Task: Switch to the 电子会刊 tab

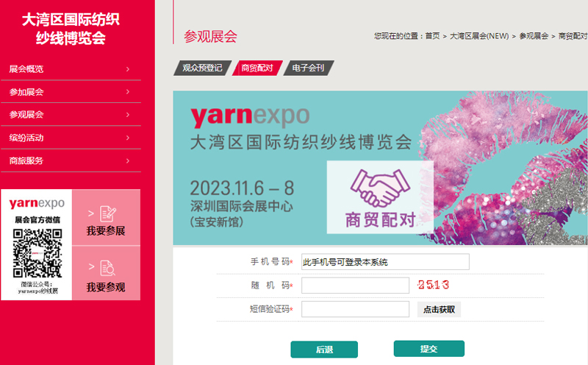Action: tap(308, 68)
